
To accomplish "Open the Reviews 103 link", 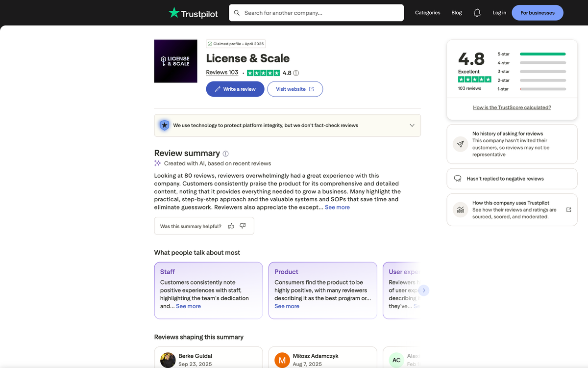I will tap(222, 73).
